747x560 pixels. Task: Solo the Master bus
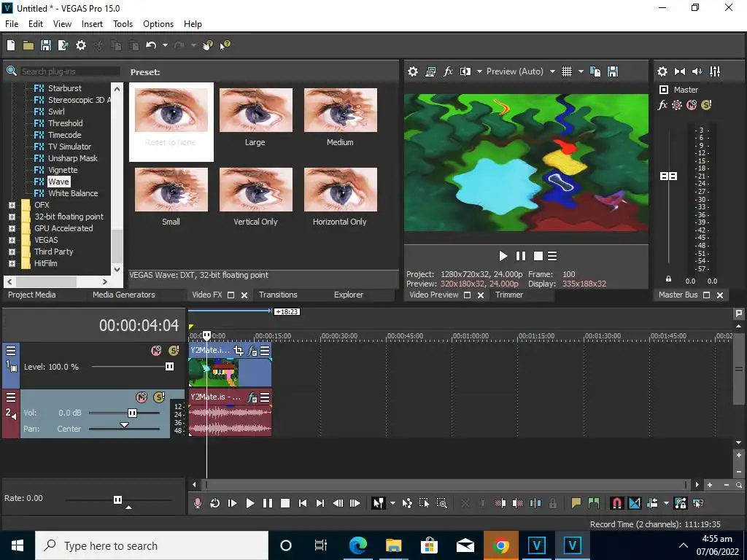click(706, 105)
